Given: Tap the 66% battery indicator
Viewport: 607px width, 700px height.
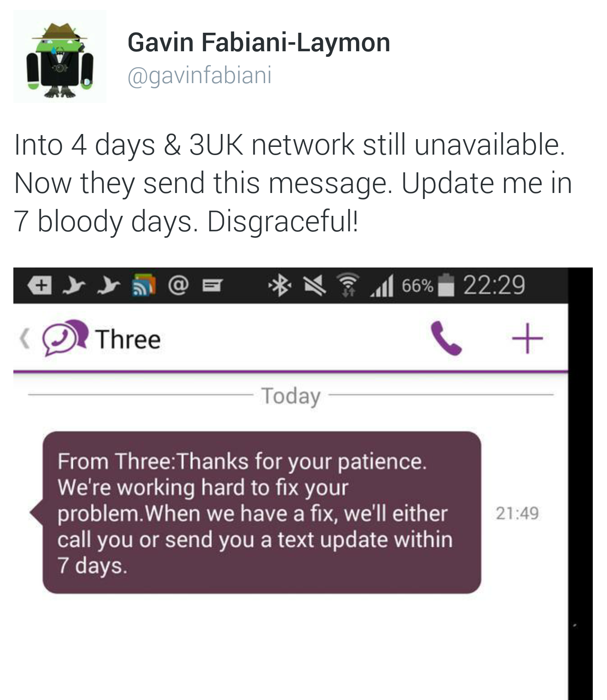Looking at the screenshot, I should point(428,285).
